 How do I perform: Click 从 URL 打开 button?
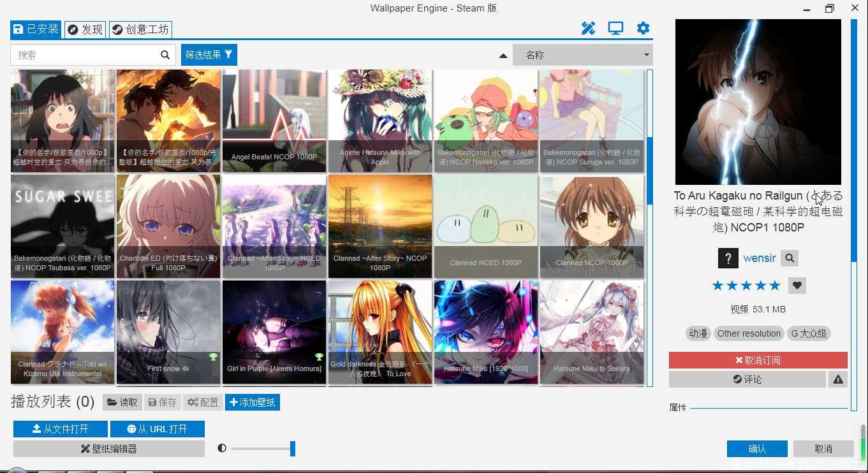point(158,429)
